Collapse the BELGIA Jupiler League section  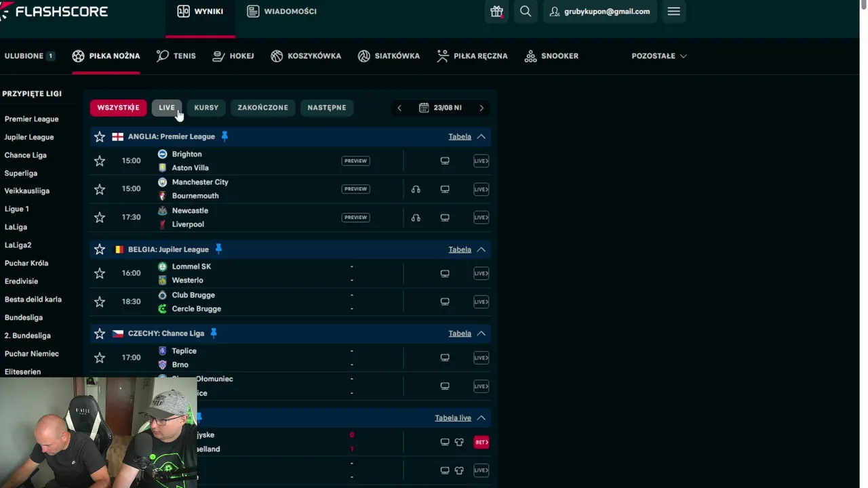pos(481,249)
